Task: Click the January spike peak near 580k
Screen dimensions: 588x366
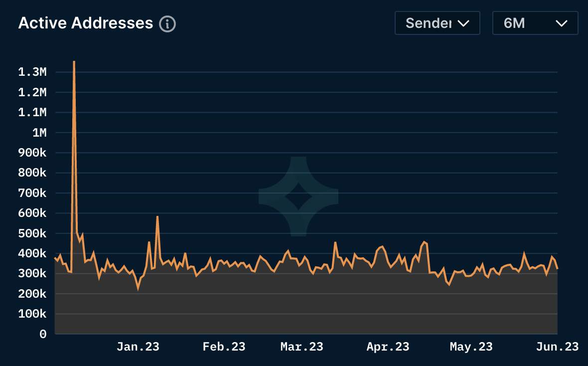Action: (157, 217)
